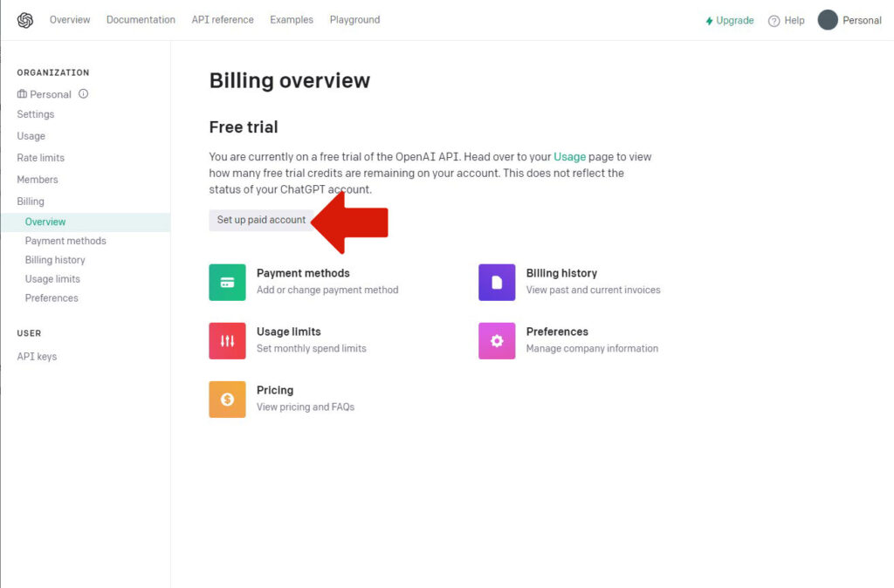Open the green Payment methods card icon
894x588 pixels.
pos(227,282)
